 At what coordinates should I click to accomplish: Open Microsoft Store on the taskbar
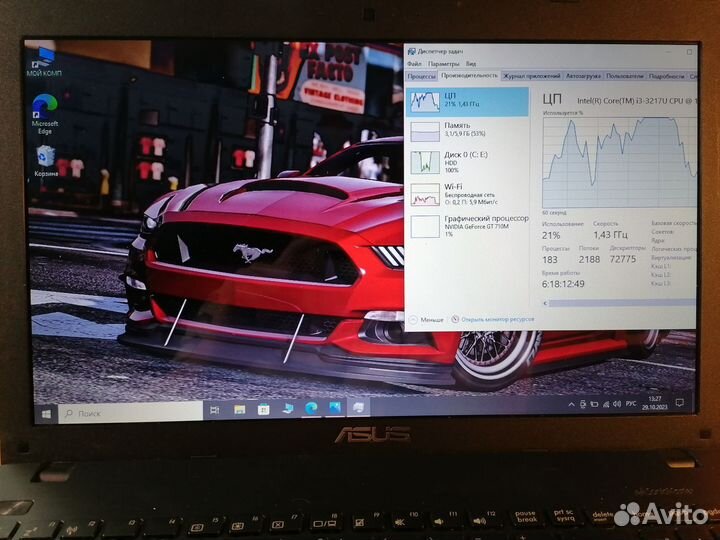pos(263,409)
